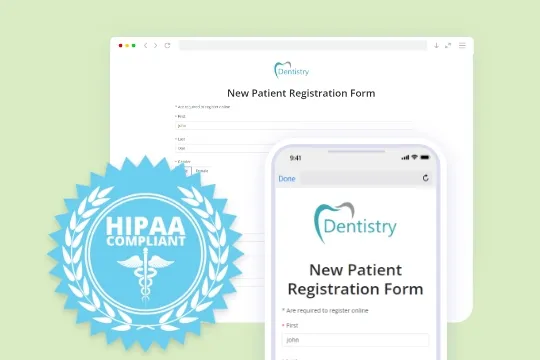Click the browser back arrow
540x360 pixels.
(146, 45)
